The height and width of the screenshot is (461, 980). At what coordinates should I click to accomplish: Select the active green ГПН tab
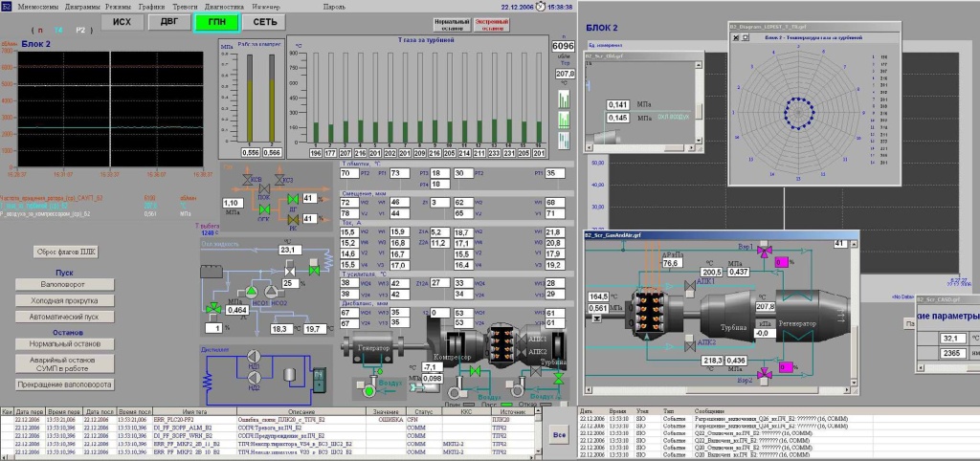[215, 22]
